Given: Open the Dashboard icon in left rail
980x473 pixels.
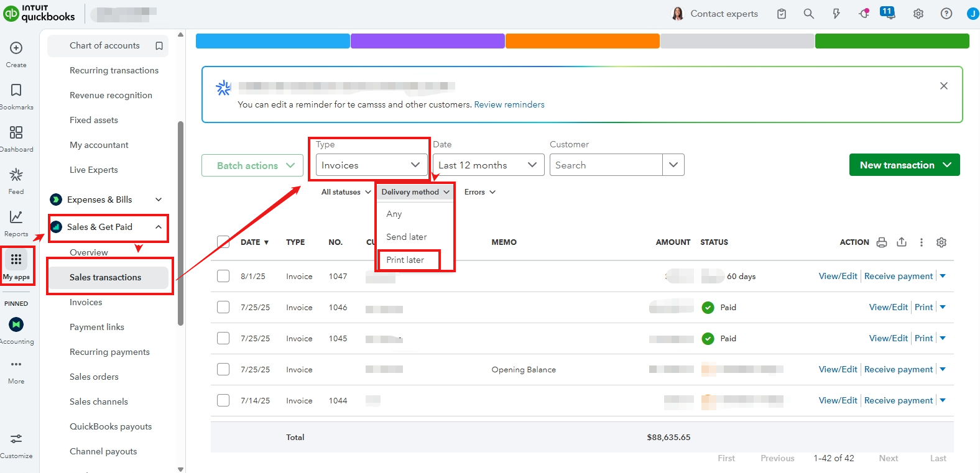Looking at the screenshot, I should click(16, 133).
